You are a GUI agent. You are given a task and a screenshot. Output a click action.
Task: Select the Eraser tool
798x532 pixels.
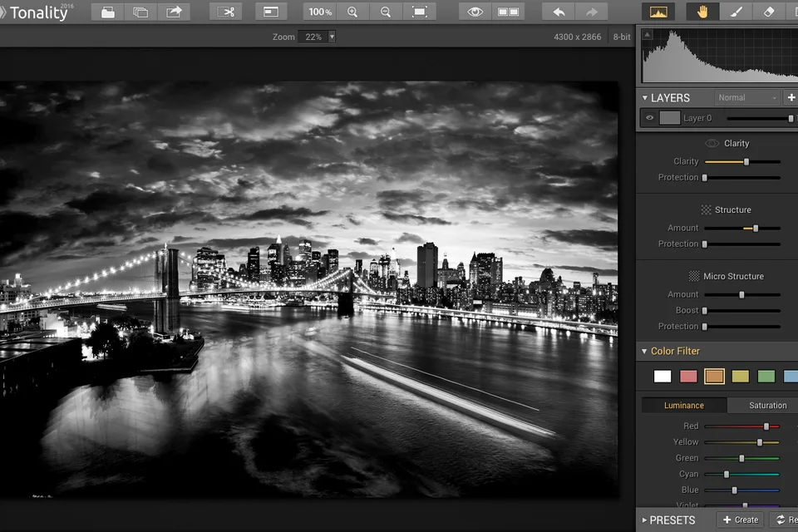tap(769, 12)
